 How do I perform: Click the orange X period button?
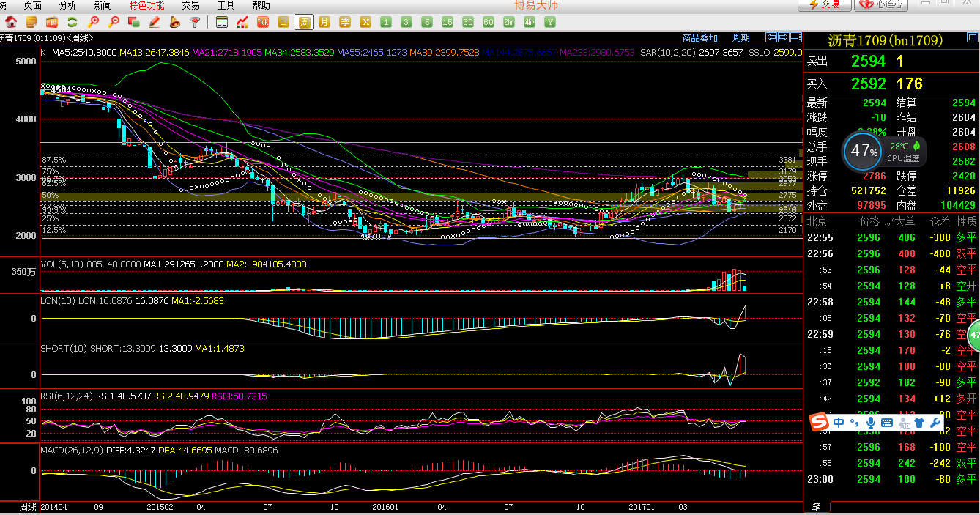[x=365, y=22]
